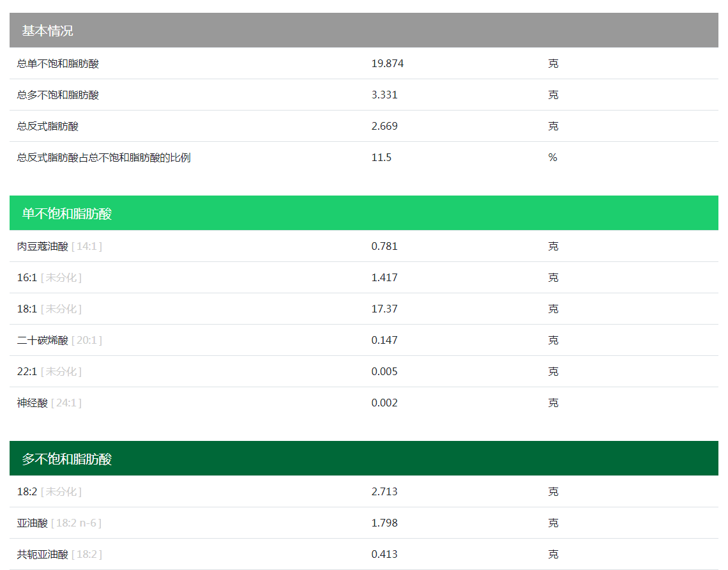Click the 22:1 [未分化] row label
Image resolution: width=728 pixels, height=570 pixels.
click(x=49, y=372)
